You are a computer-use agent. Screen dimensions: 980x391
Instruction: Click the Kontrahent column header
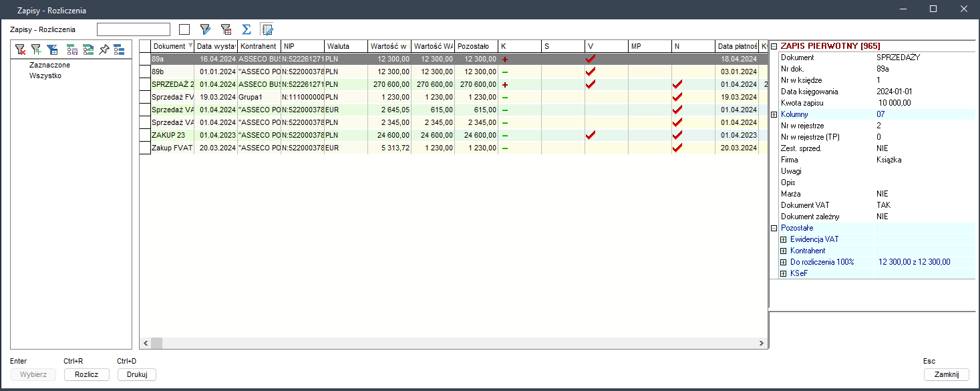(259, 46)
